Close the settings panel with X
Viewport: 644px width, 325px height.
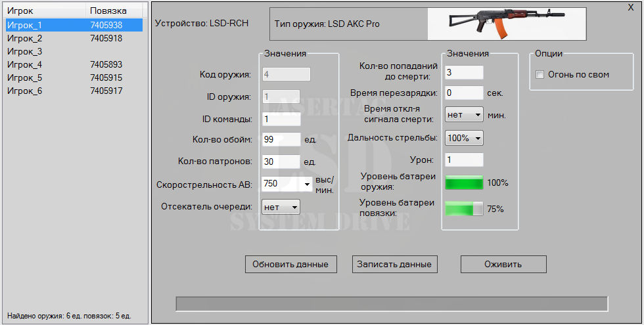(631, 7)
